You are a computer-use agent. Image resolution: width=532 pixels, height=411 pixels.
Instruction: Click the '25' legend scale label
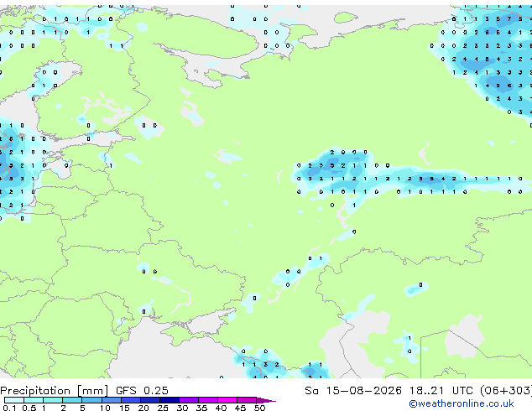pyautogui.click(x=163, y=408)
